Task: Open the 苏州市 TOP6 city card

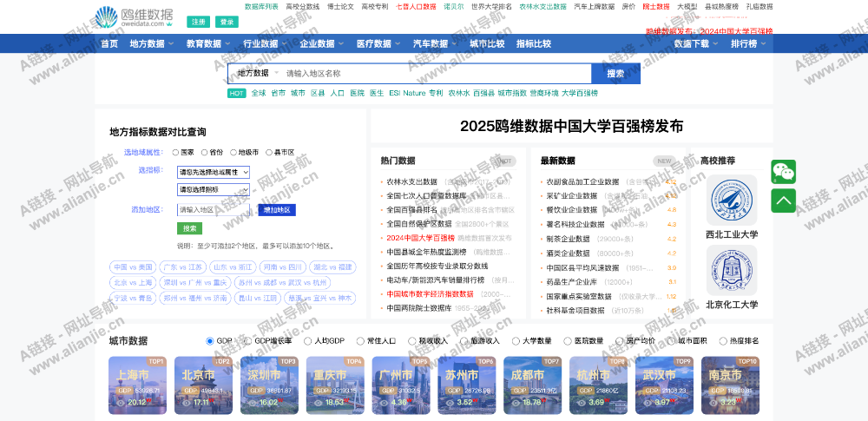Action: coord(467,385)
